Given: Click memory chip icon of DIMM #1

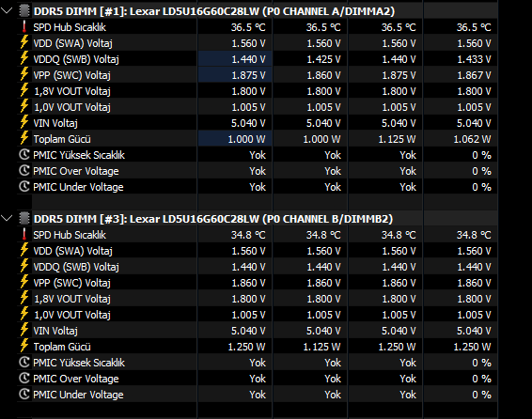Looking at the screenshot, I should coord(24,11).
